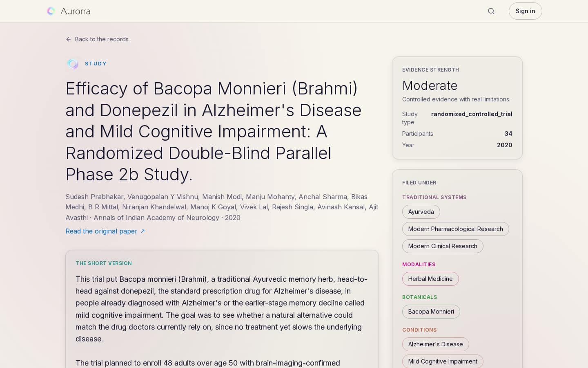Click the back arrow icon
This screenshot has width=588, height=368.
point(69,39)
